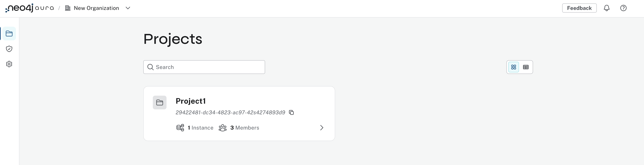The width and height of the screenshot is (644, 165).
Task: Click the notifications bell icon
Action: [607, 8]
